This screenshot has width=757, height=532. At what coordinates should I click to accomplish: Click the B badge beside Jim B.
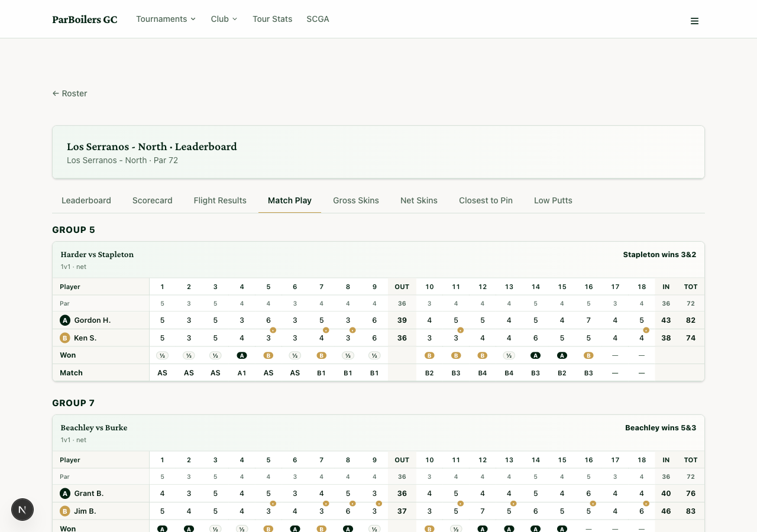[x=65, y=511]
